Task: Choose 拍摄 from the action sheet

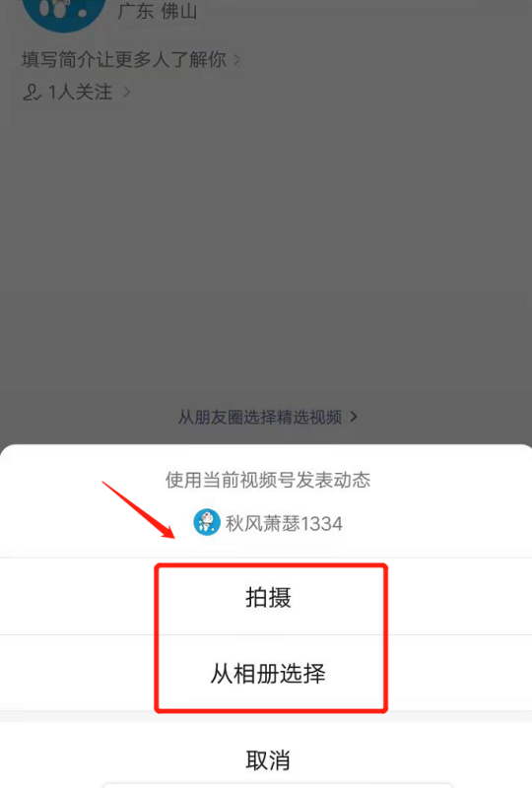Action: [x=266, y=597]
